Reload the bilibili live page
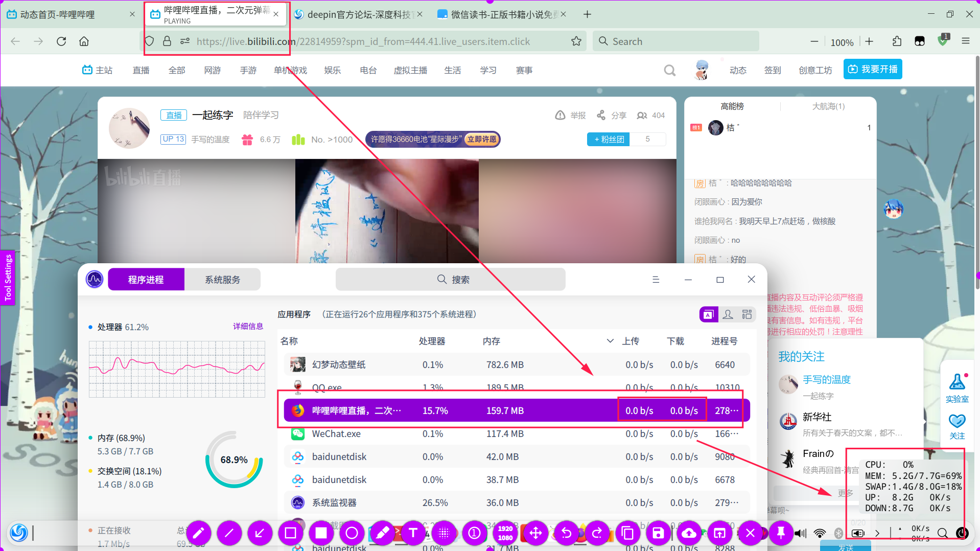980x551 pixels. [61, 41]
